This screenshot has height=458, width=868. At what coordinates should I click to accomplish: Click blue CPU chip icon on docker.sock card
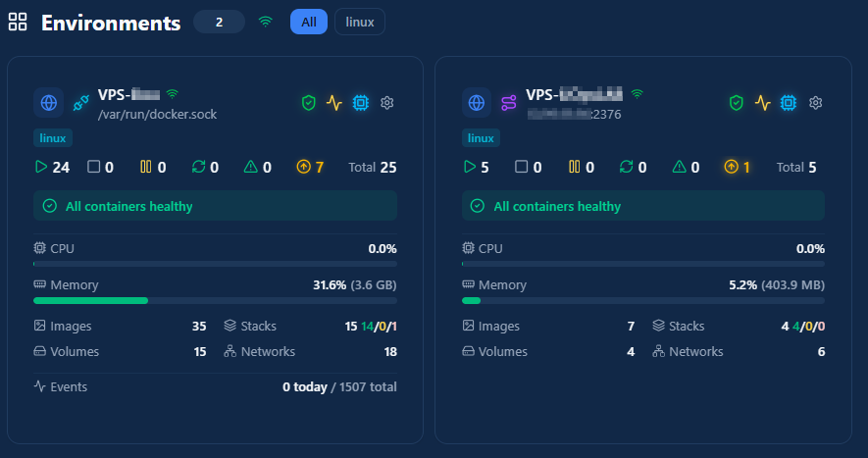coord(361,103)
